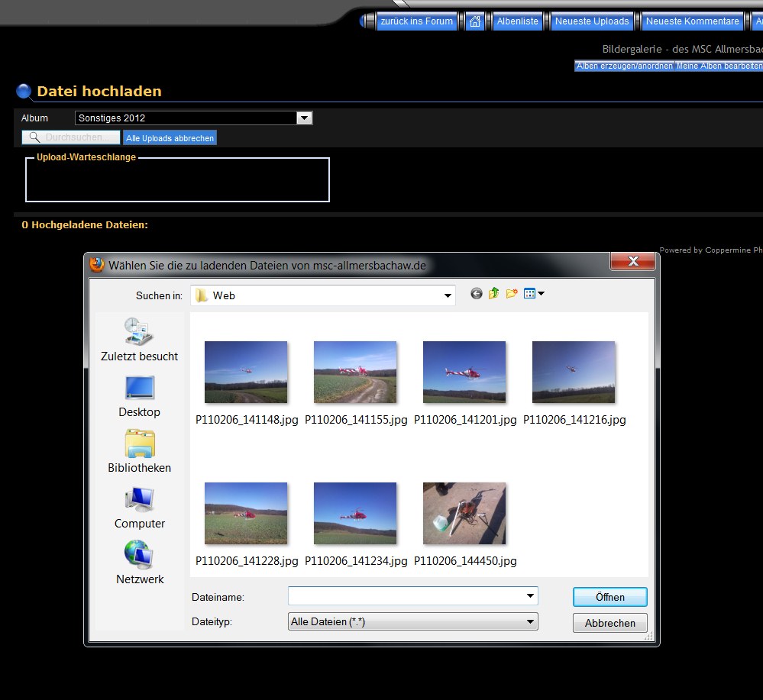This screenshot has width=763, height=700.
Task: Click the Dateiname input field
Action: click(x=406, y=596)
